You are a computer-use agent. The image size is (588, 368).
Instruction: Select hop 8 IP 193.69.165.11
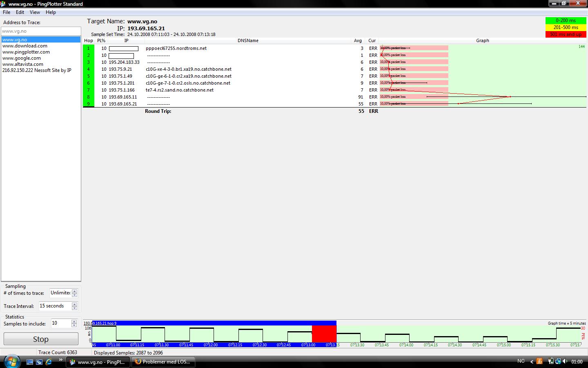(x=123, y=97)
